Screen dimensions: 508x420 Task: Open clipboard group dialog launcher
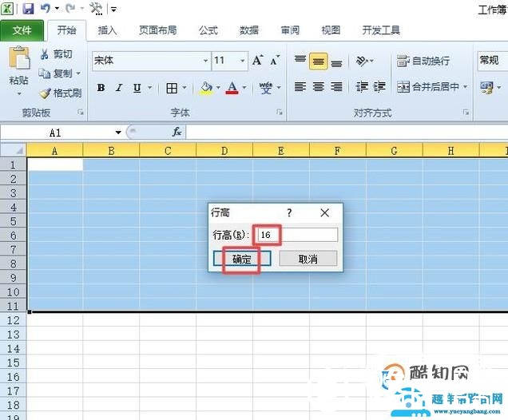tap(81, 112)
